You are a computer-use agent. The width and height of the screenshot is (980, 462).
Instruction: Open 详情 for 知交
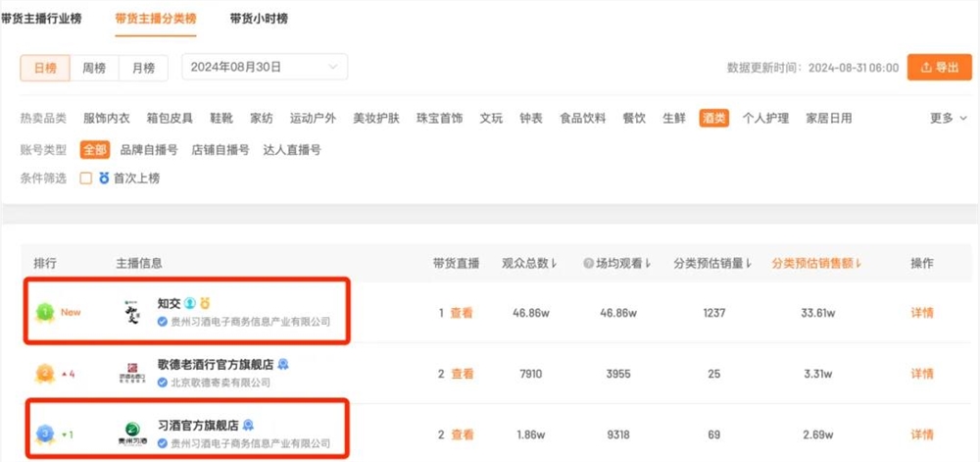(922, 313)
